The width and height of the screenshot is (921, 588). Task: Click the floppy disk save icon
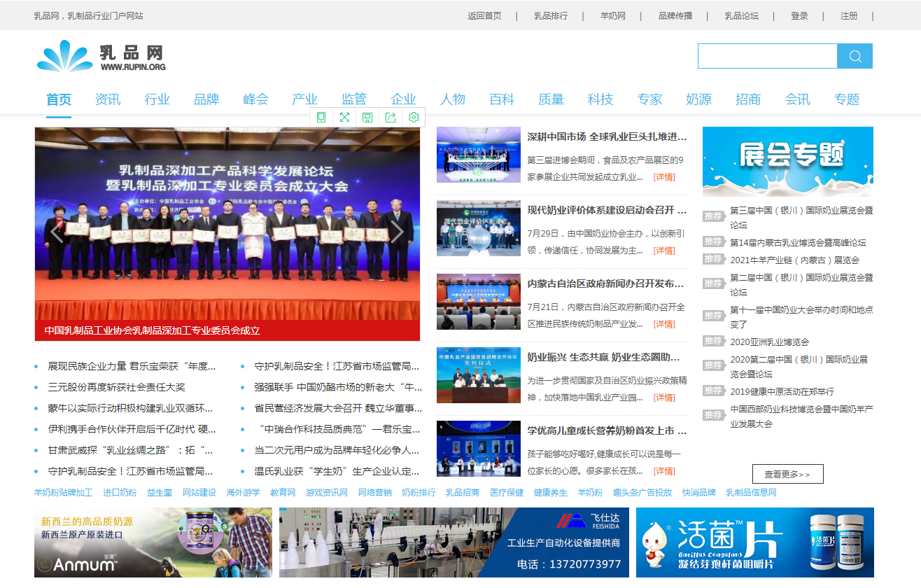pos(367,117)
